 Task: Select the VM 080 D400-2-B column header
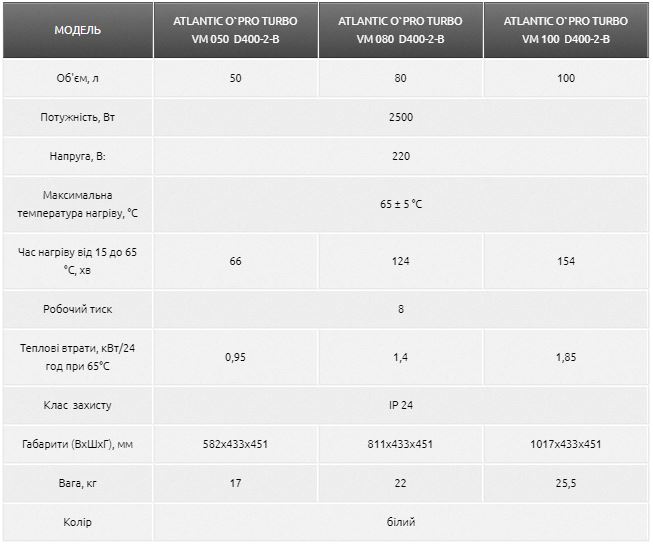400,30
